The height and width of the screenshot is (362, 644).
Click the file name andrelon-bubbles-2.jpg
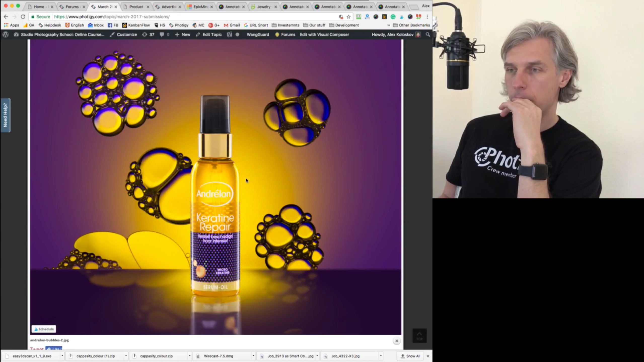tap(49, 340)
